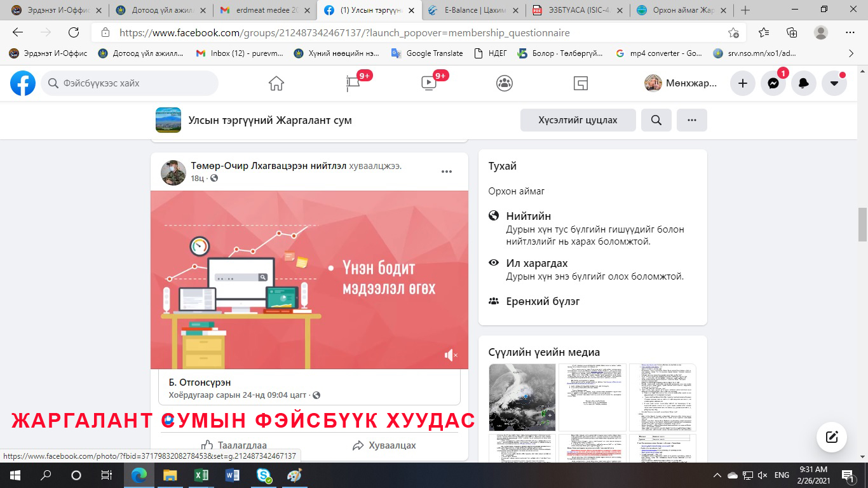Open Messenger chat icon

coord(773,83)
